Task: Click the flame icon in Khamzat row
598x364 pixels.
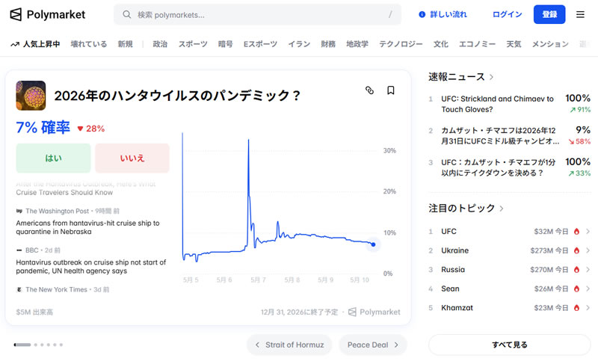Action: (576, 308)
